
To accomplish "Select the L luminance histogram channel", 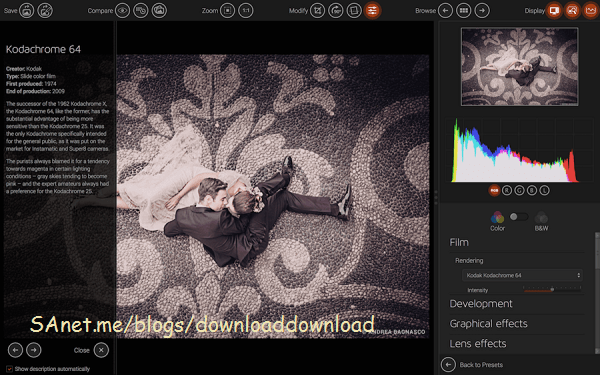I will (544, 190).
